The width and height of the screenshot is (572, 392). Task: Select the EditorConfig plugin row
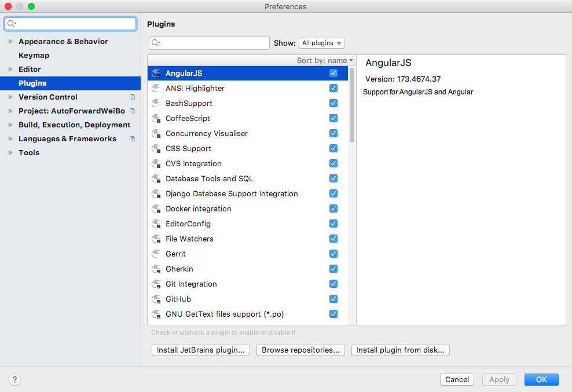coord(248,224)
